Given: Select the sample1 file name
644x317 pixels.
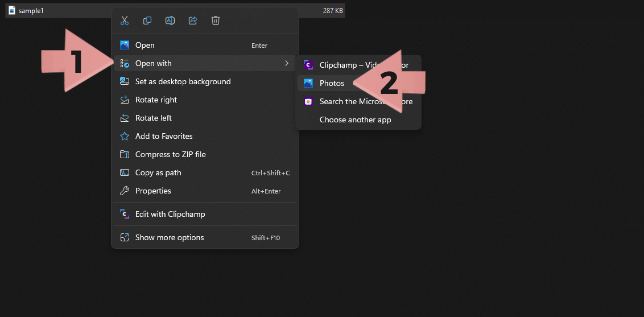Looking at the screenshot, I should (31, 11).
